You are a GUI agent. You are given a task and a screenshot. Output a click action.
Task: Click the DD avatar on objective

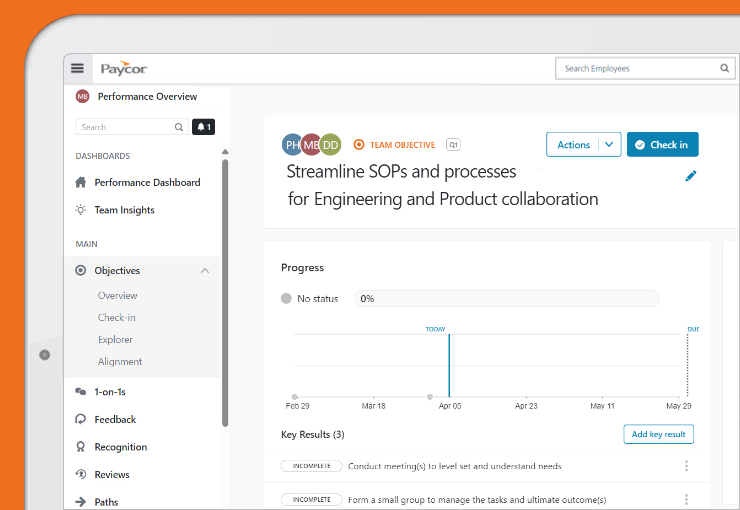[x=330, y=145]
